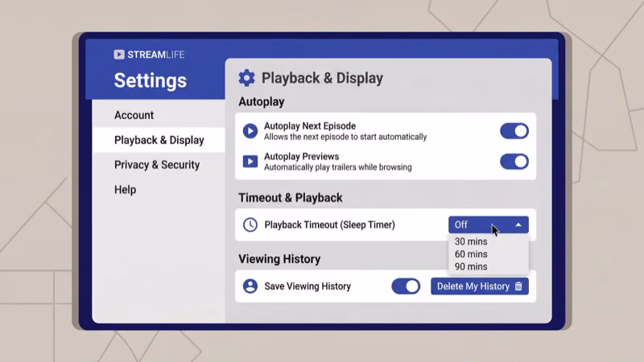This screenshot has height=362, width=644.
Task: Toggle Save Viewing History off
Action: pos(406,286)
